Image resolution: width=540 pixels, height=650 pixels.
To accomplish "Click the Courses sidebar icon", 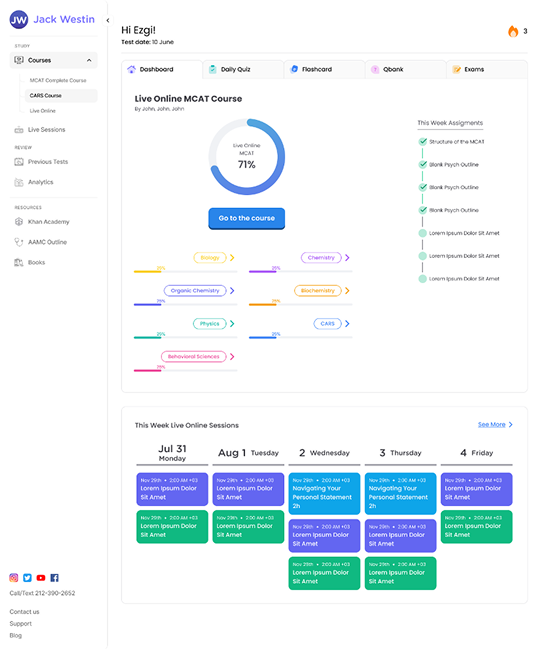I will click(19, 60).
